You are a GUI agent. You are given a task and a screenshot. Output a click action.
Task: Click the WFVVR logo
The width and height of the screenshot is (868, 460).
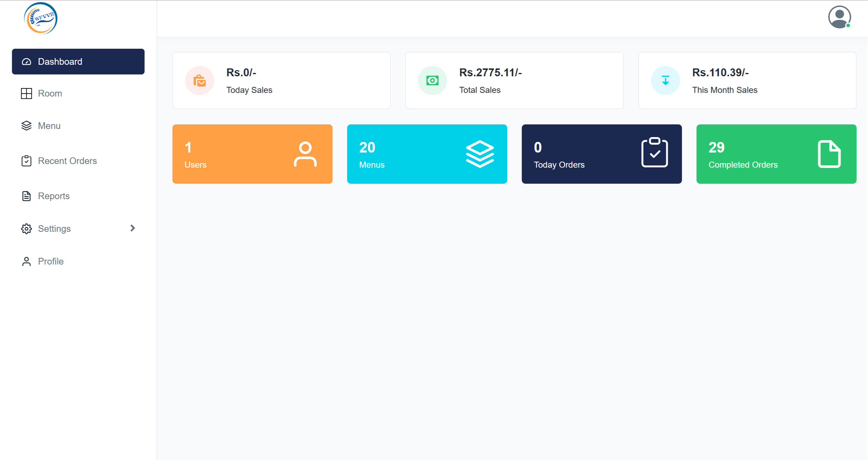[41, 18]
